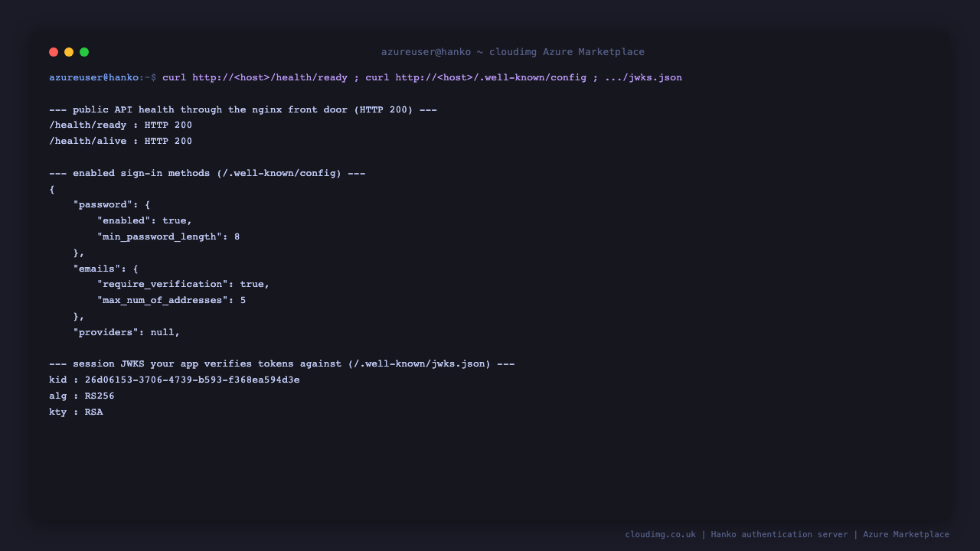Click the '"providers": null,' line
Viewport: 980px width, 551px height.
pyautogui.click(x=126, y=332)
